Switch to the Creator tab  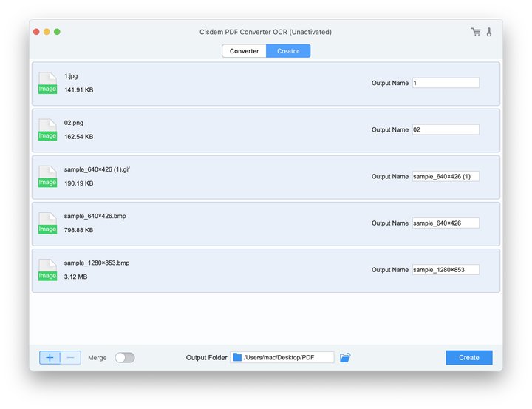288,51
